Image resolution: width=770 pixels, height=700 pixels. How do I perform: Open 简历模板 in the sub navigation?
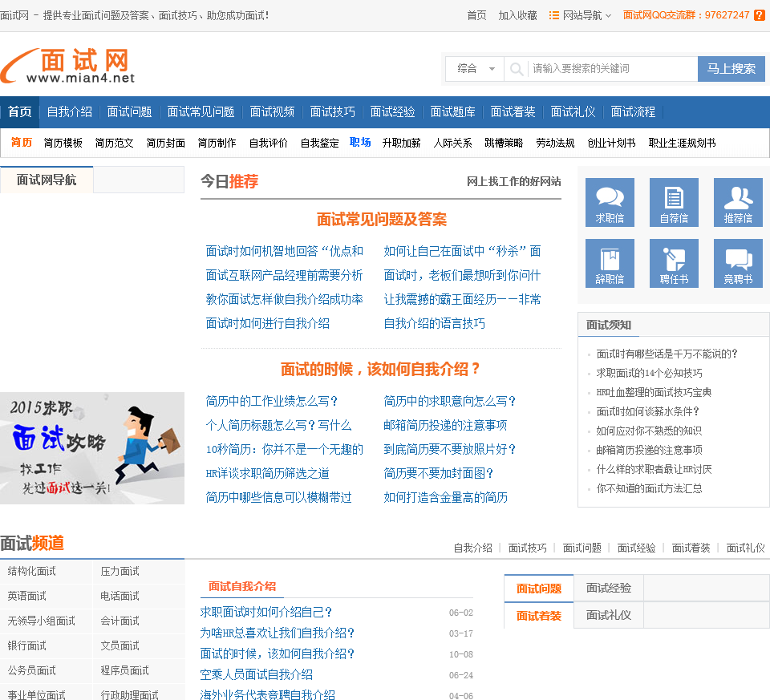tap(63, 143)
